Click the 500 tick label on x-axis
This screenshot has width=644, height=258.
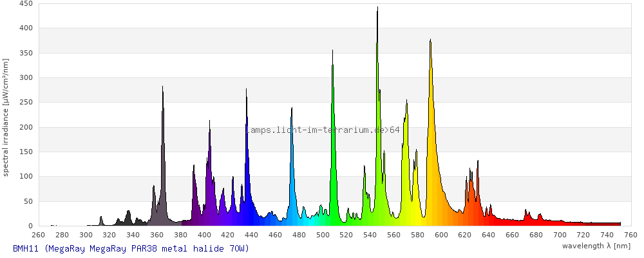click(323, 234)
